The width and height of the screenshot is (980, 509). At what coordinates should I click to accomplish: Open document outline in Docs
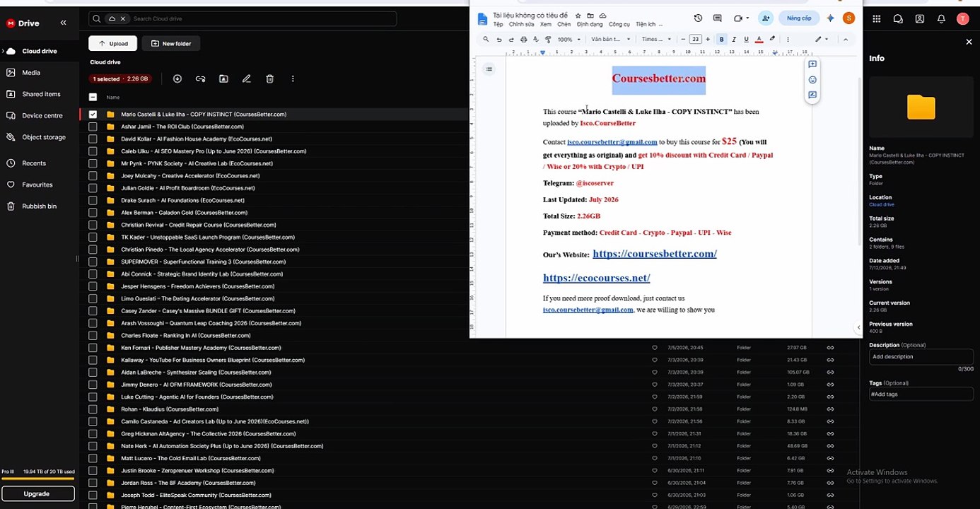coord(489,69)
